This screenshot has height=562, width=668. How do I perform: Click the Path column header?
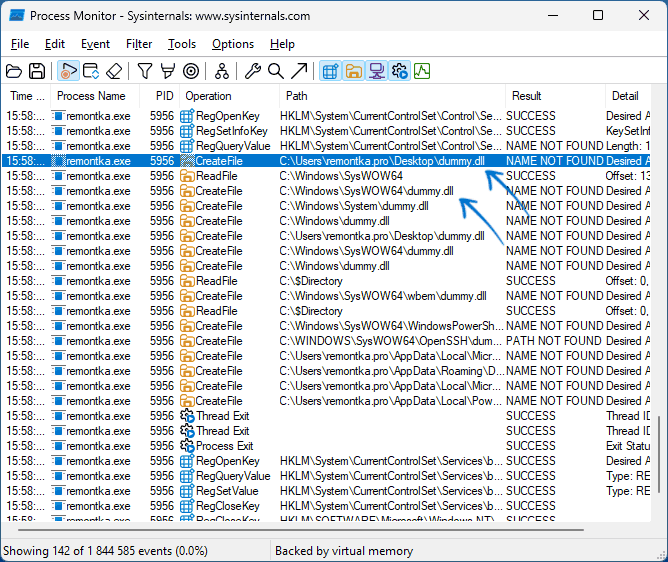tap(392, 96)
